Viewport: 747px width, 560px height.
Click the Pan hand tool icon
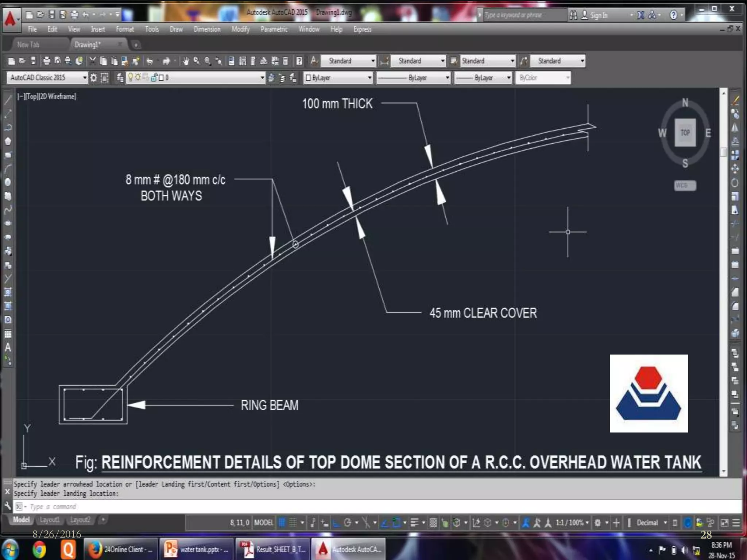[x=186, y=61]
